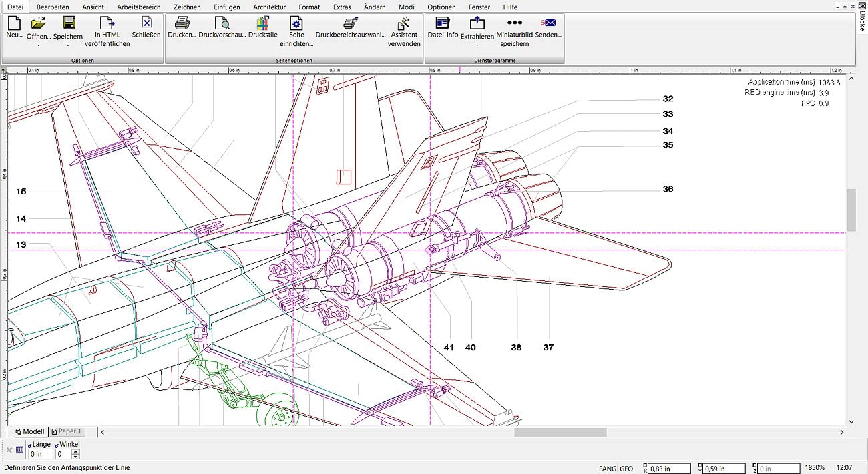Increase Winkel with the up stepper
Viewport: 868px width, 474px height.
pyautogui.click(x=75, y=451)
